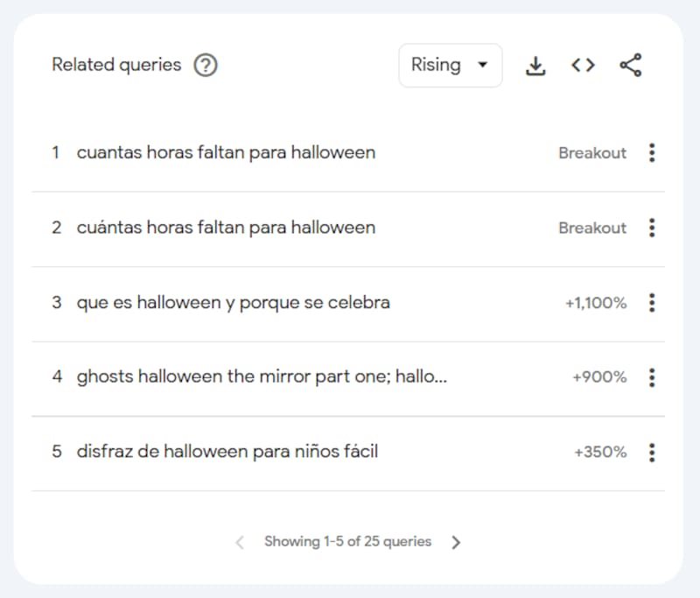
Task: Go to next page of queries
Action: [x=456, y=542]
